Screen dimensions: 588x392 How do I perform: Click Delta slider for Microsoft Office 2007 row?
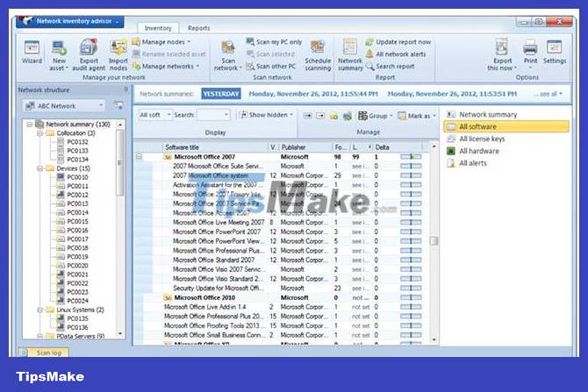(x=411, y=157)
